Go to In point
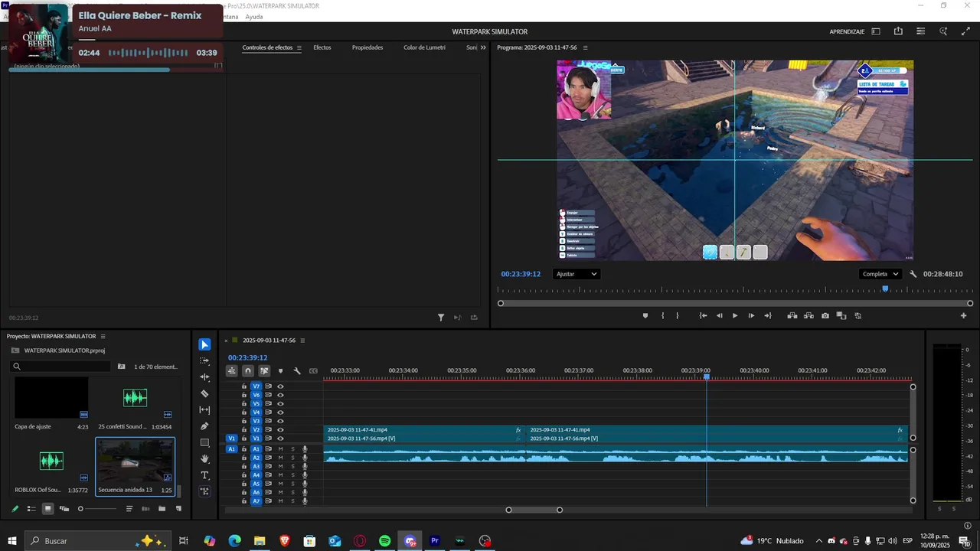The width and height of the screenshot is (980, 551). tap(703, 315)
